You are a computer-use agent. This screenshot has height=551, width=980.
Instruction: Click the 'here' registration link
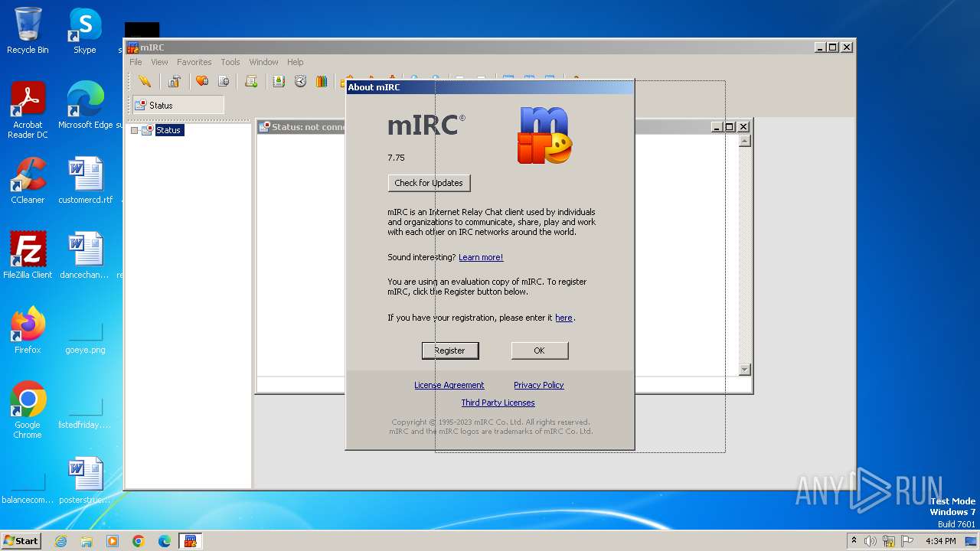(563, 318)
